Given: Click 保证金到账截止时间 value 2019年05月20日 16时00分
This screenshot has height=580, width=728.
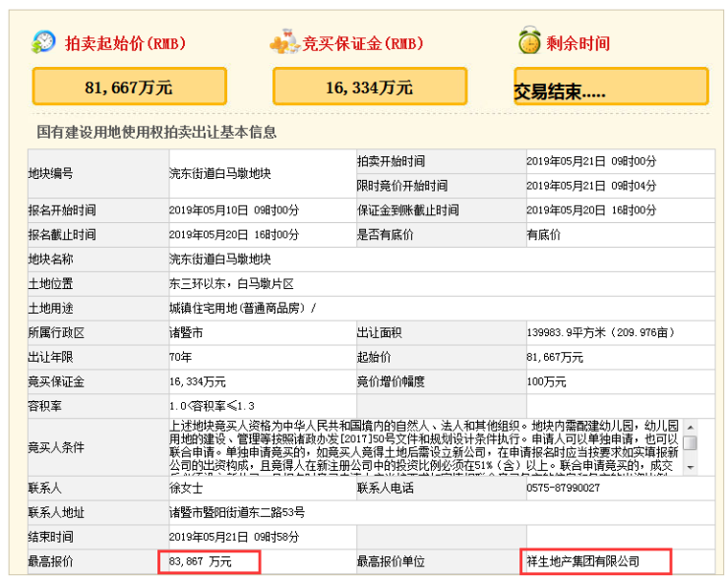Looking at the screenshot, I should click(x=591, y=210).
